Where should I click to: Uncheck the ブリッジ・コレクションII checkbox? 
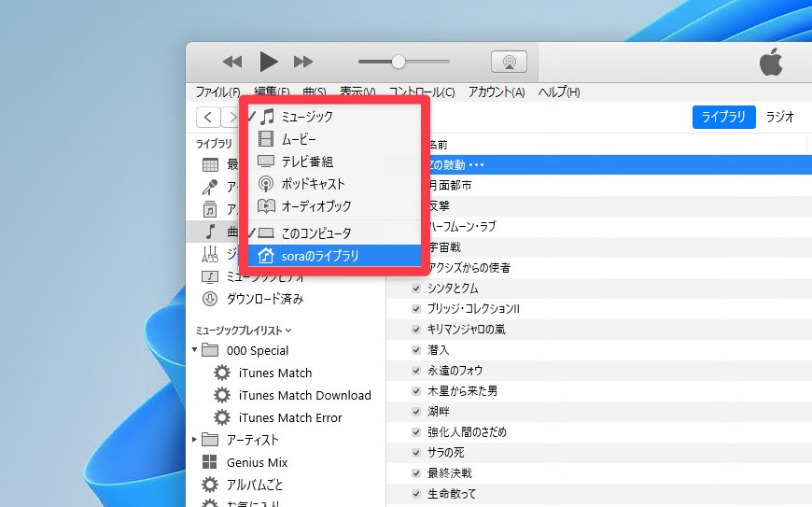416,309
